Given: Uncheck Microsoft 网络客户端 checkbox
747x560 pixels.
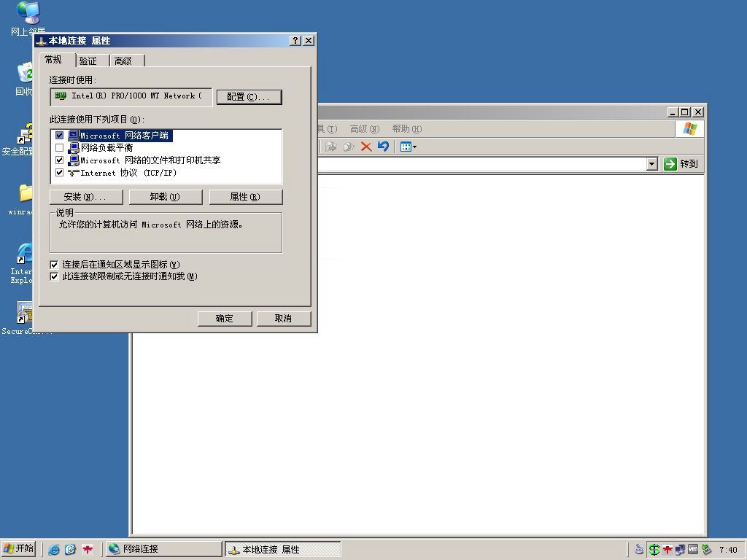Looking at the screenshot, I should [59, 135].
